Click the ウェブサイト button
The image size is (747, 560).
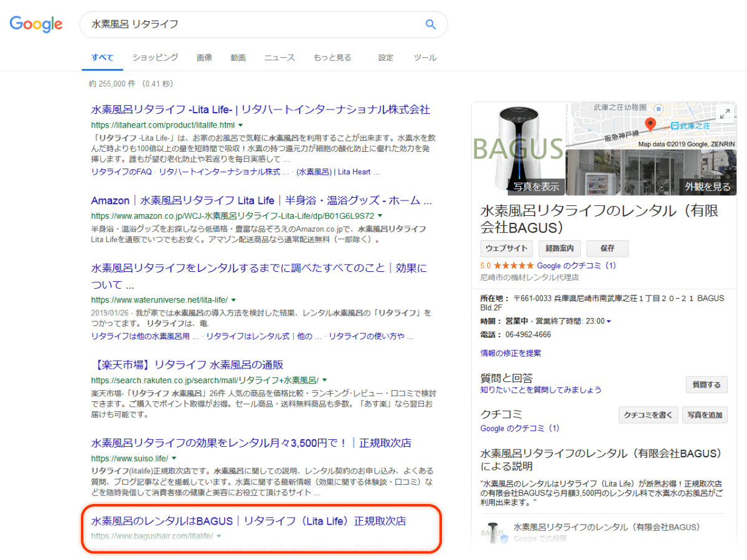(507, 248)
